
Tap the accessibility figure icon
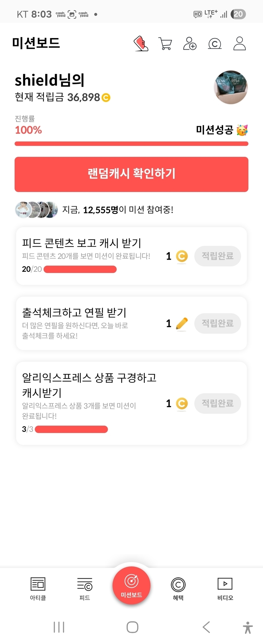pyautogui.click(x=248, y=627)
